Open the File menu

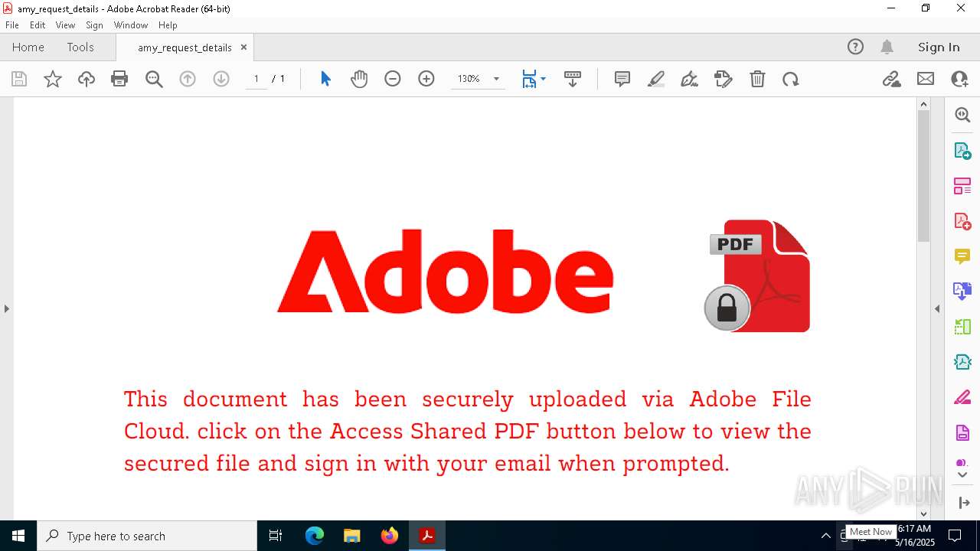click(12, 24)
